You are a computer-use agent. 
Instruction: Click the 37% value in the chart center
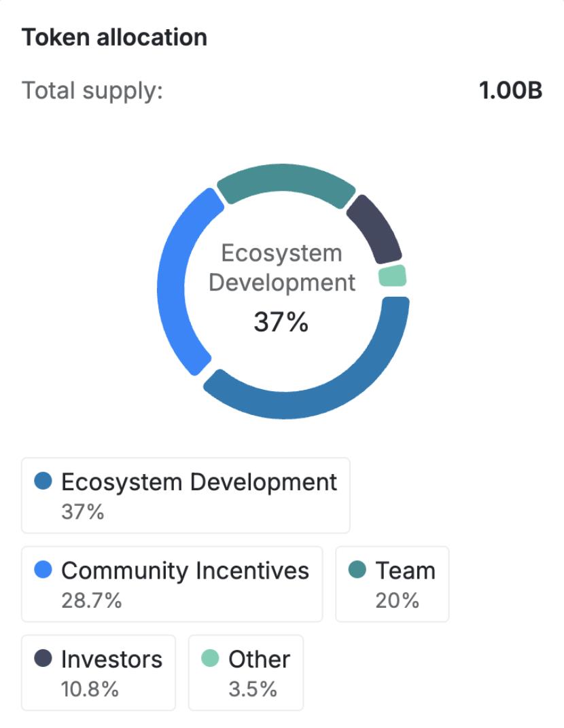click(x=281, y=323)
